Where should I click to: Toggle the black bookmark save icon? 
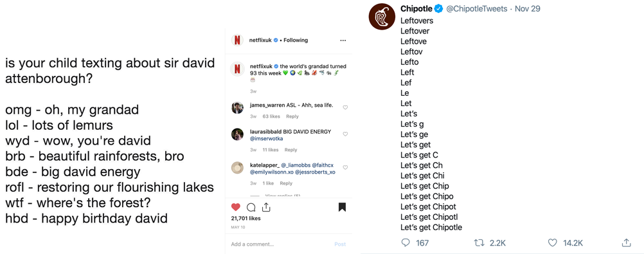tap(342, 207)
